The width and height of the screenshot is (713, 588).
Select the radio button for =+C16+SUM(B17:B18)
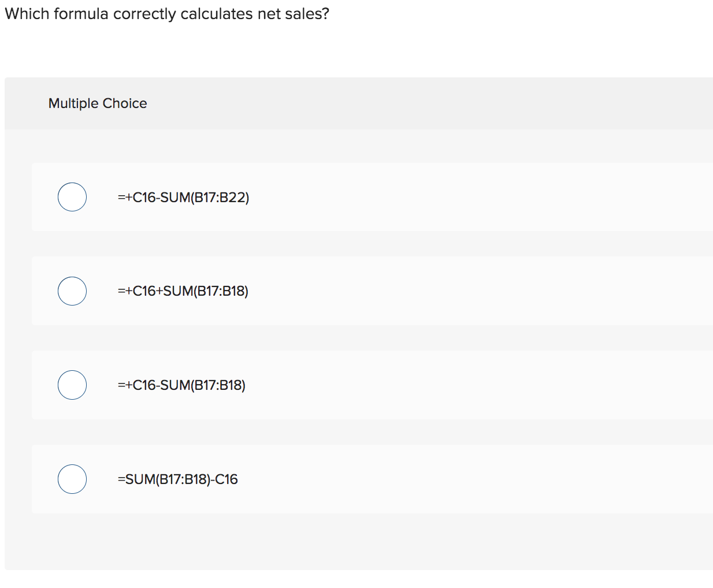click(x=72, y=291)
